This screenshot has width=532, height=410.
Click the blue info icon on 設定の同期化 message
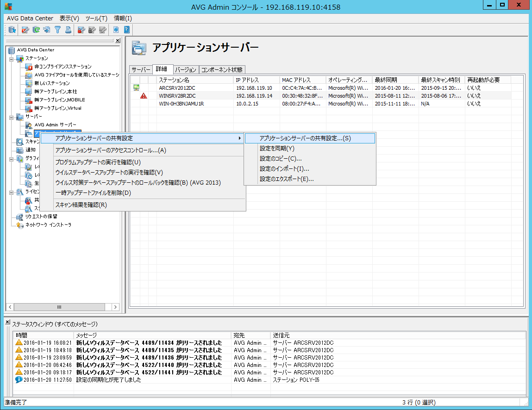[x=19, y=380]
